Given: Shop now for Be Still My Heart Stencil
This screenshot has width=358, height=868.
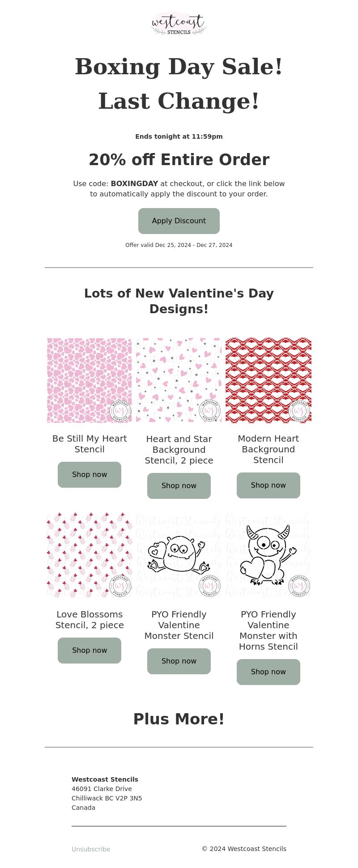Looking at the screenshot, I should 89,475.
